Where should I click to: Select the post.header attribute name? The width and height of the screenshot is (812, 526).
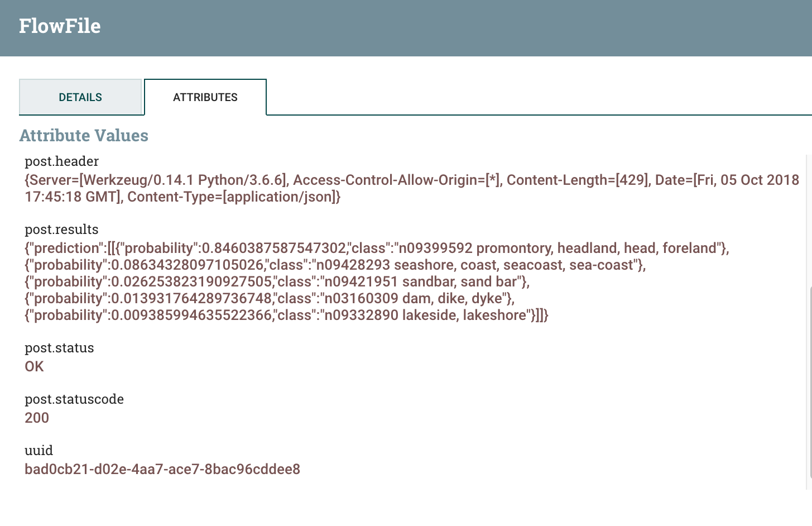[61, 161]
